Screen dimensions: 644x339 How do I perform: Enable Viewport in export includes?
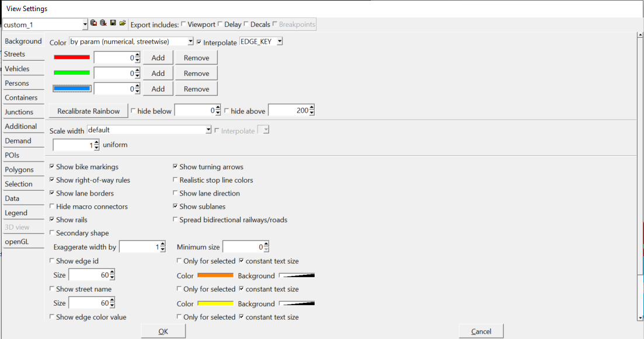[x=183, y=24]
